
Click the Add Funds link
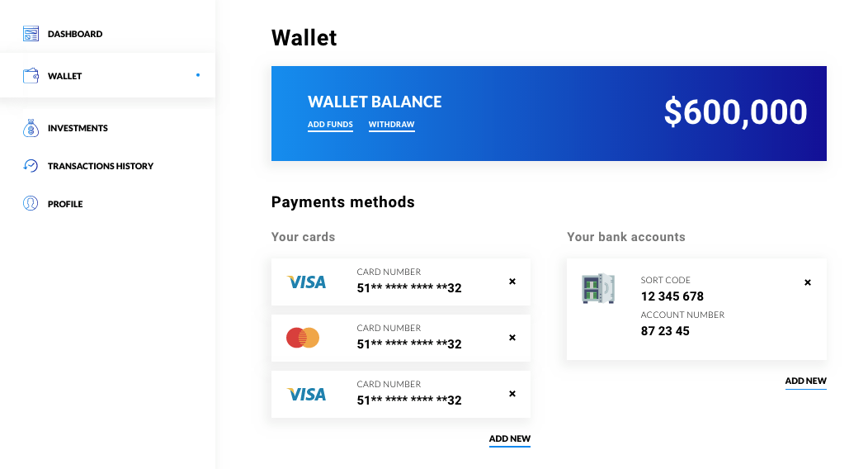pos(331,125)
